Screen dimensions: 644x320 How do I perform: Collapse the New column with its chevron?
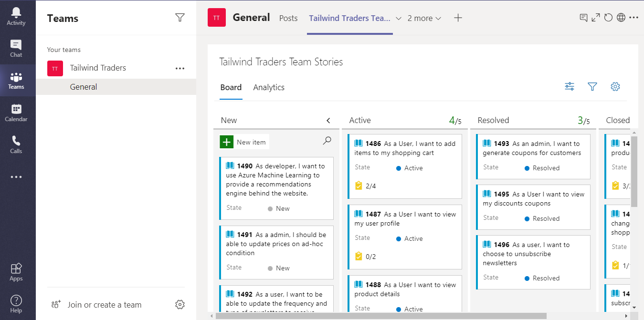click(x=328, y=121)
